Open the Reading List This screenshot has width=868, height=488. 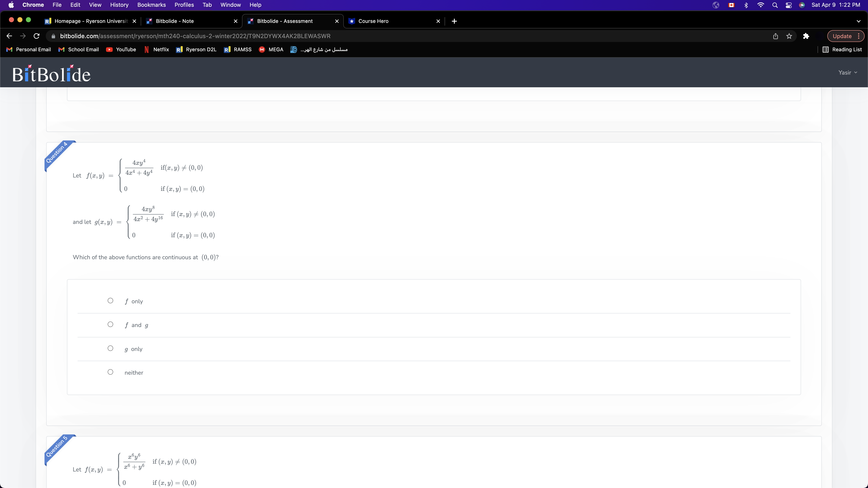coord(842,50)
